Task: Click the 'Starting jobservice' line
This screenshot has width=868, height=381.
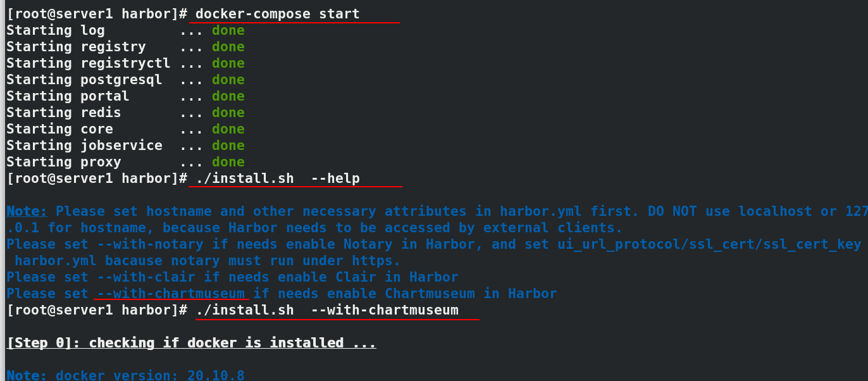Action: pyautogui.click(x=125, y=146)
